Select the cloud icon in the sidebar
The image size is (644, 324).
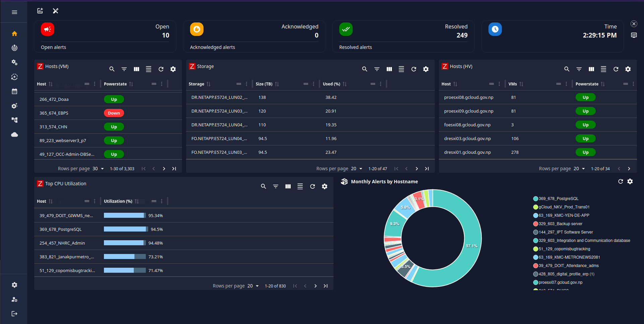pos(14,135)
